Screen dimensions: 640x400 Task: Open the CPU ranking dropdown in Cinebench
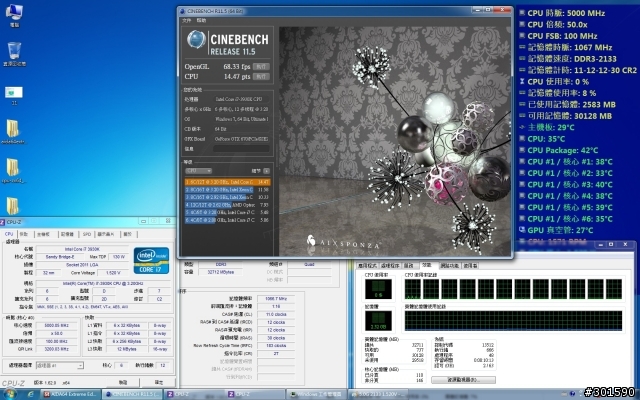[x=198, y=171]
